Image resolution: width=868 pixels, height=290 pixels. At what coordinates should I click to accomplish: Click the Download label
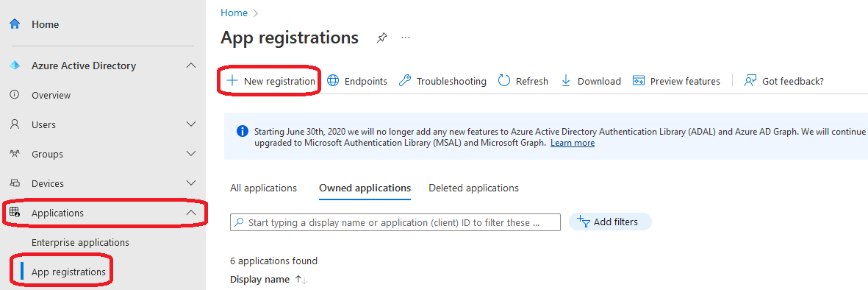(x=599, y=82)
